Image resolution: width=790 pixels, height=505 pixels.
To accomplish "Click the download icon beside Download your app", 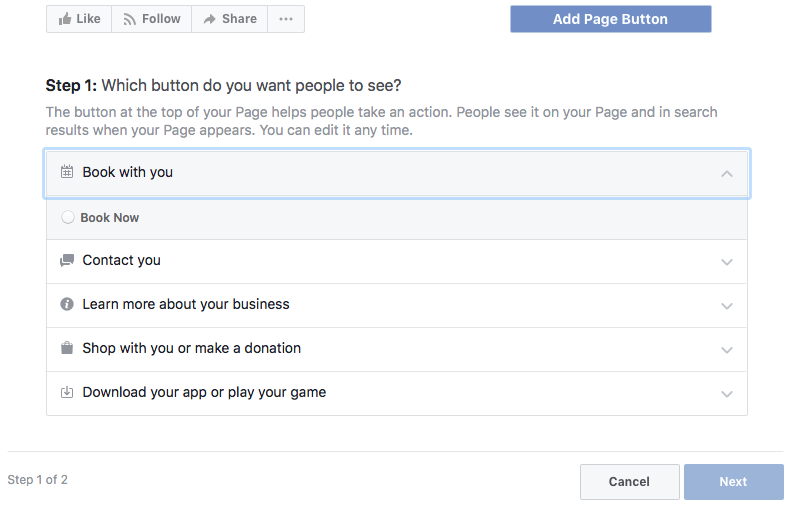I will point(67,392).
